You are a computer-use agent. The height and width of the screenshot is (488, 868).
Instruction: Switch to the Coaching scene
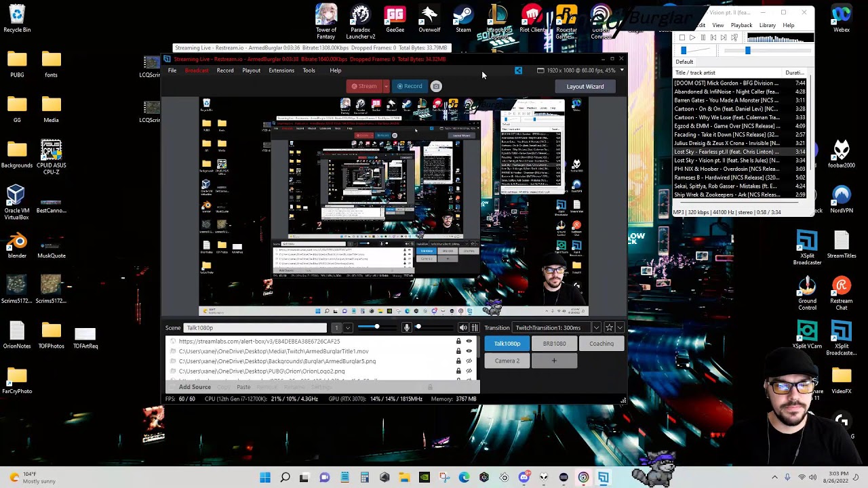pyautogui.click(x=601, y=344)
